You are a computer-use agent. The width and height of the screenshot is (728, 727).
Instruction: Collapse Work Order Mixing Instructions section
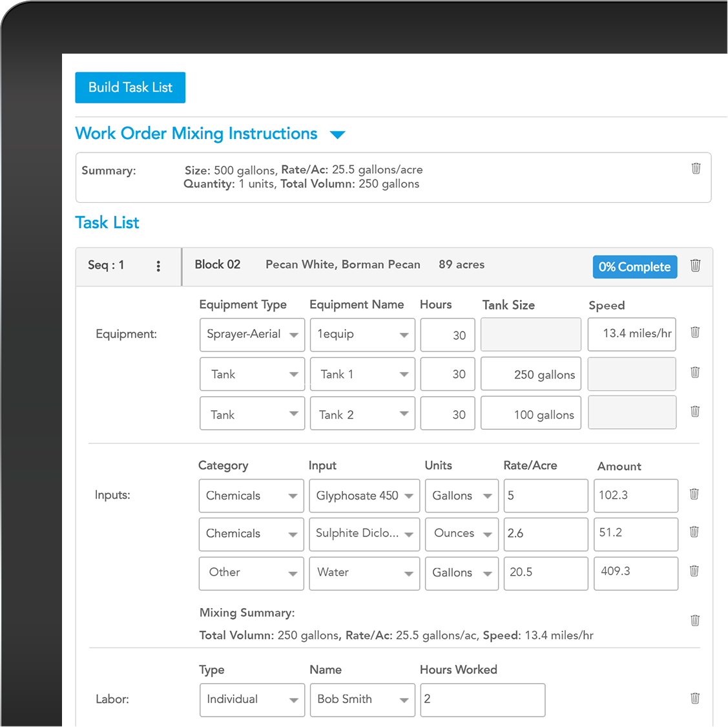338,134
